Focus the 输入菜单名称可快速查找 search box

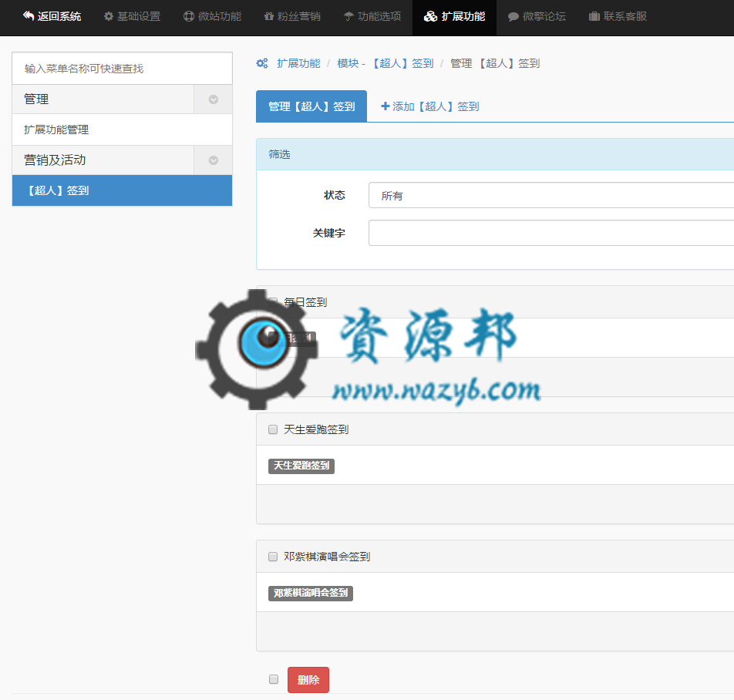[x=122, y=69]
